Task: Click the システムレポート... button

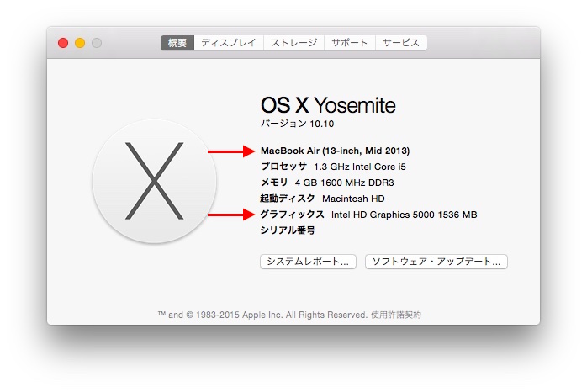Action: 308,262
